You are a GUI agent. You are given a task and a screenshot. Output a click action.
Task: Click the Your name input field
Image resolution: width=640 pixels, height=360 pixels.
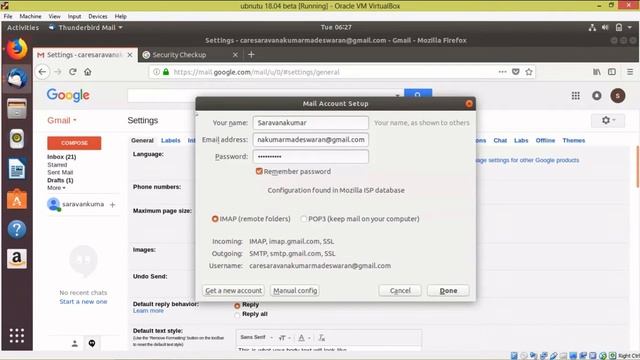point(311,123)
